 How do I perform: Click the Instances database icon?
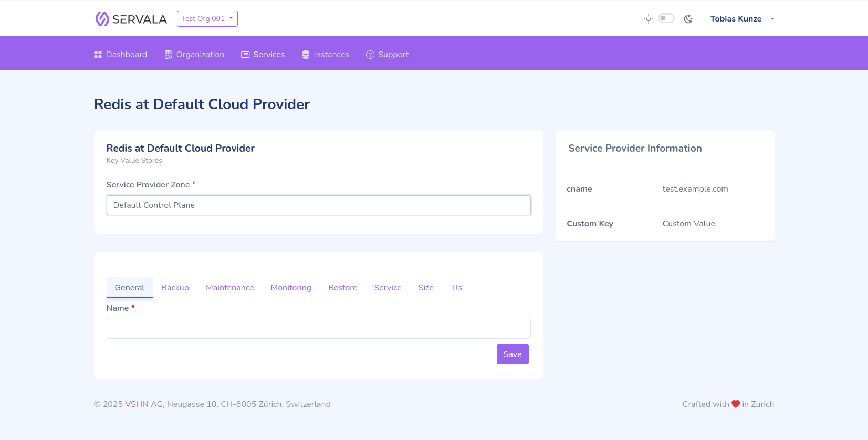306,55
